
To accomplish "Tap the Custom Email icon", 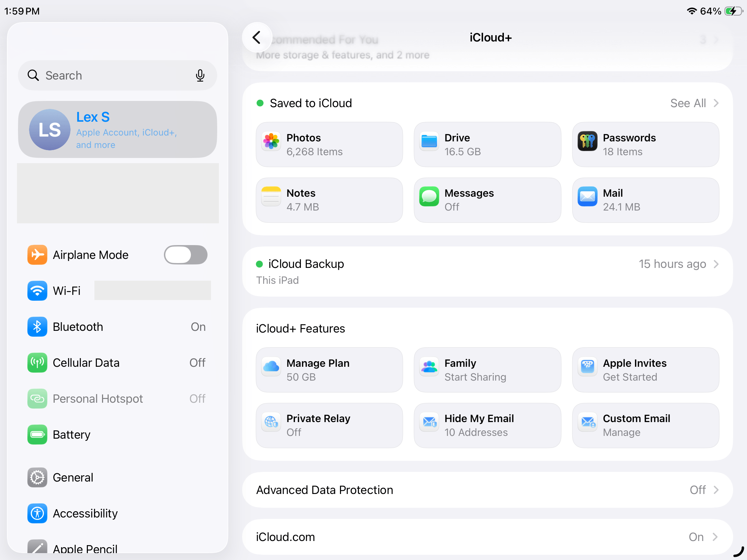I will coord(588,422).
